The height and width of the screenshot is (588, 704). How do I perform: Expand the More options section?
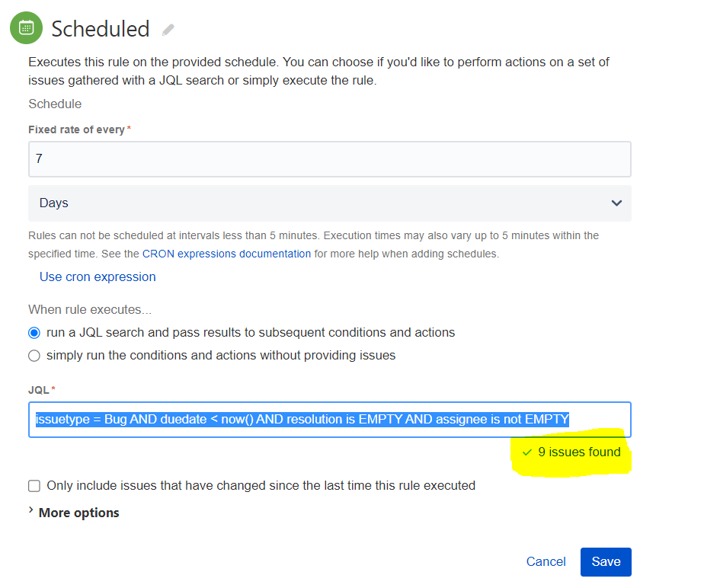tap(78, 513)
